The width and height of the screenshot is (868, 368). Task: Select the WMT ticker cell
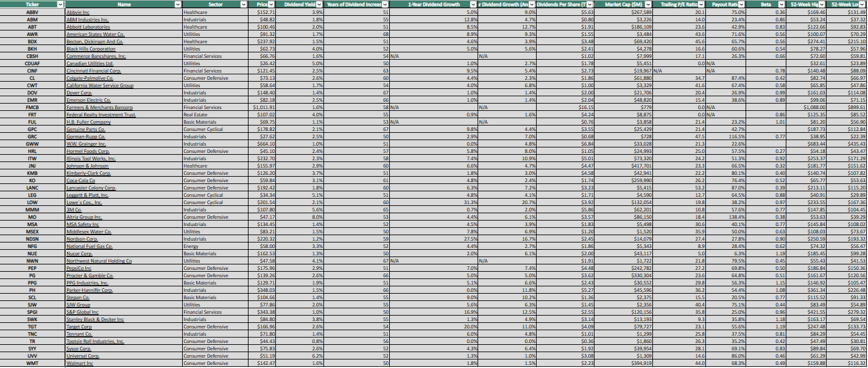coord(32,363)
